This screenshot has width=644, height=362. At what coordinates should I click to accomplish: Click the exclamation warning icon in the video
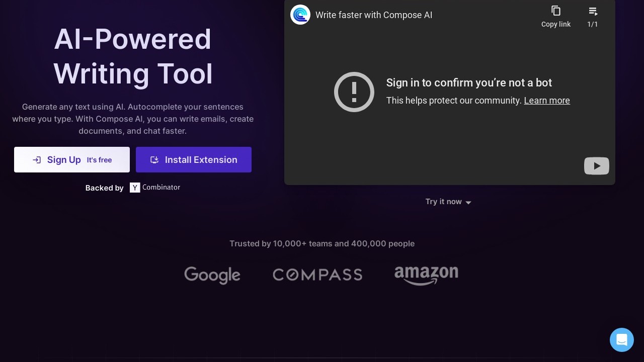[354, 92]
